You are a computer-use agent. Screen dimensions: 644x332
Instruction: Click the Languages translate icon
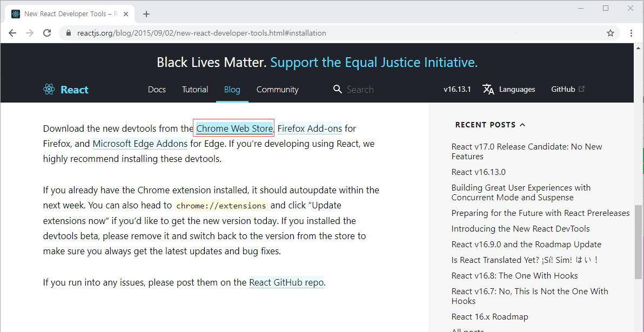[488, 89]
